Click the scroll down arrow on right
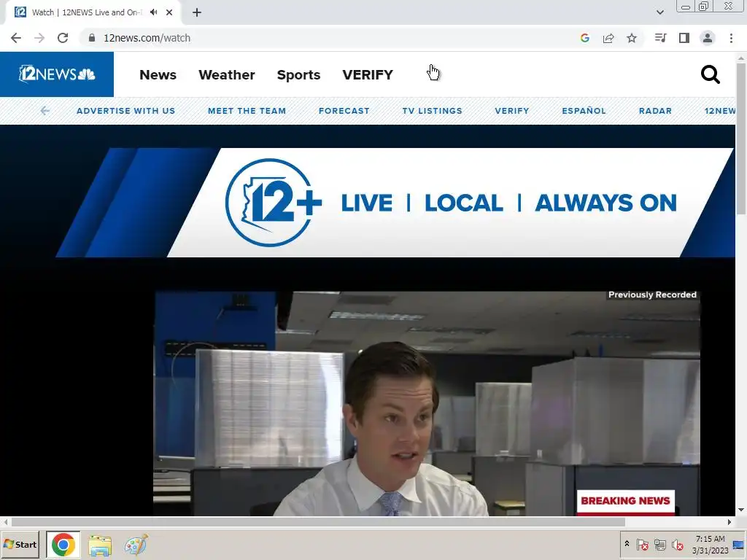 point(741,510)
